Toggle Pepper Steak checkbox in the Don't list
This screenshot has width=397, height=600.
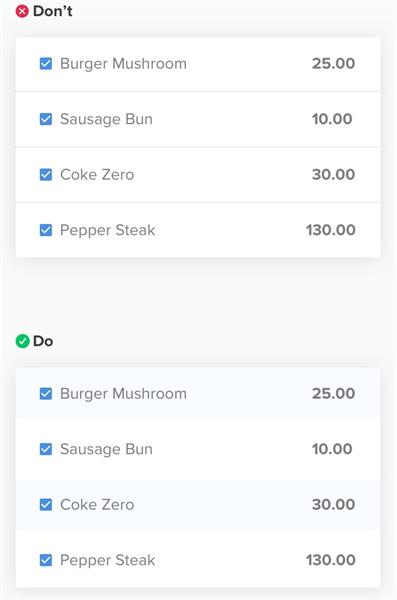click(x=46, y=230)
